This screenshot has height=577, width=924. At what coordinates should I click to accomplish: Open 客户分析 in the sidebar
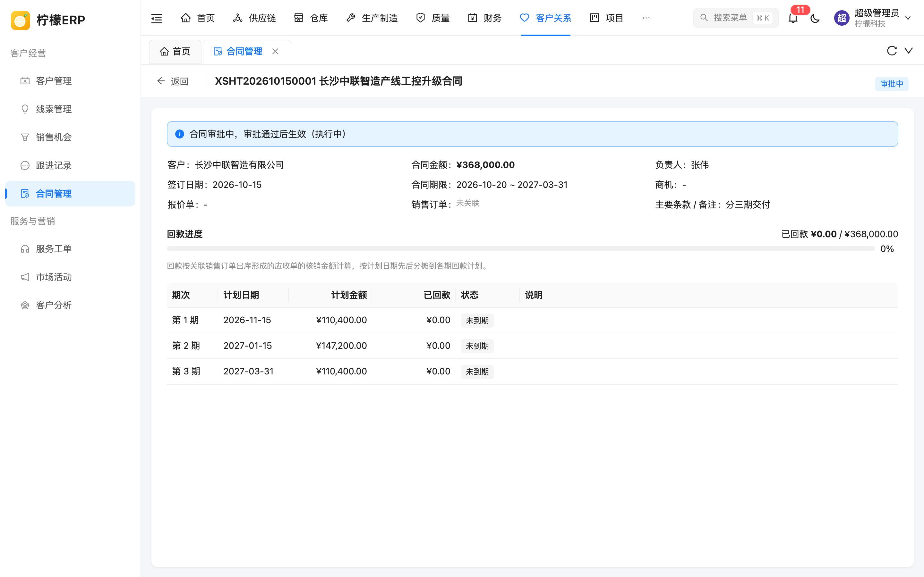[70, 305]
